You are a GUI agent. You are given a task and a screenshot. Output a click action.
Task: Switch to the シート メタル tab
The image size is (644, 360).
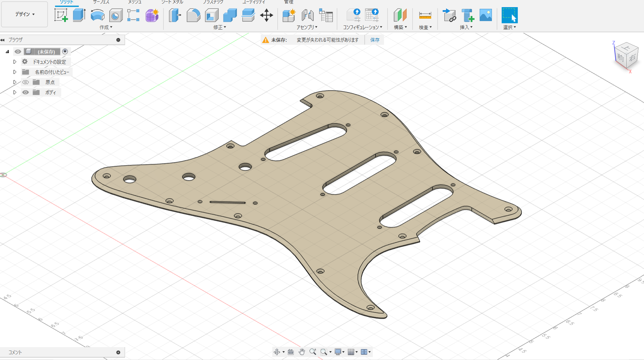point(172,2)
